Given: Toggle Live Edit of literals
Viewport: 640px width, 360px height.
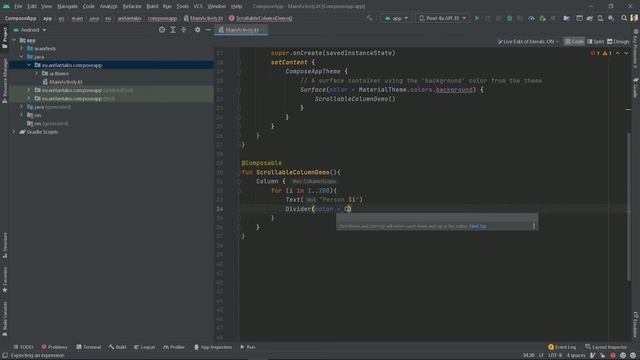Looking at the screenshot, I should click(528, 42).
